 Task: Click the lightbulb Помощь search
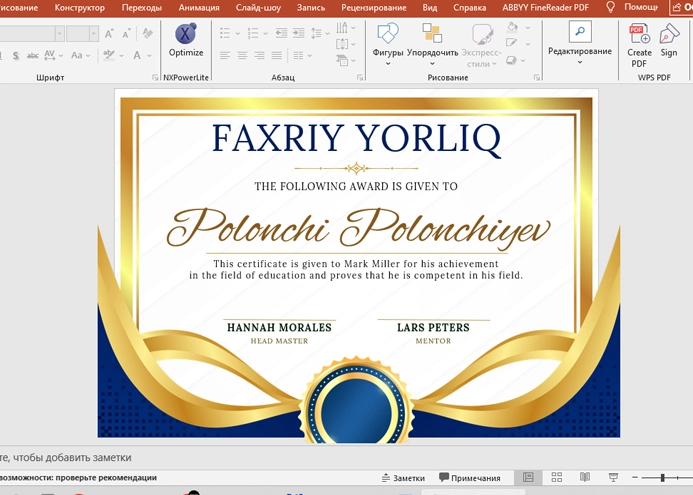[x=632, y=7]
